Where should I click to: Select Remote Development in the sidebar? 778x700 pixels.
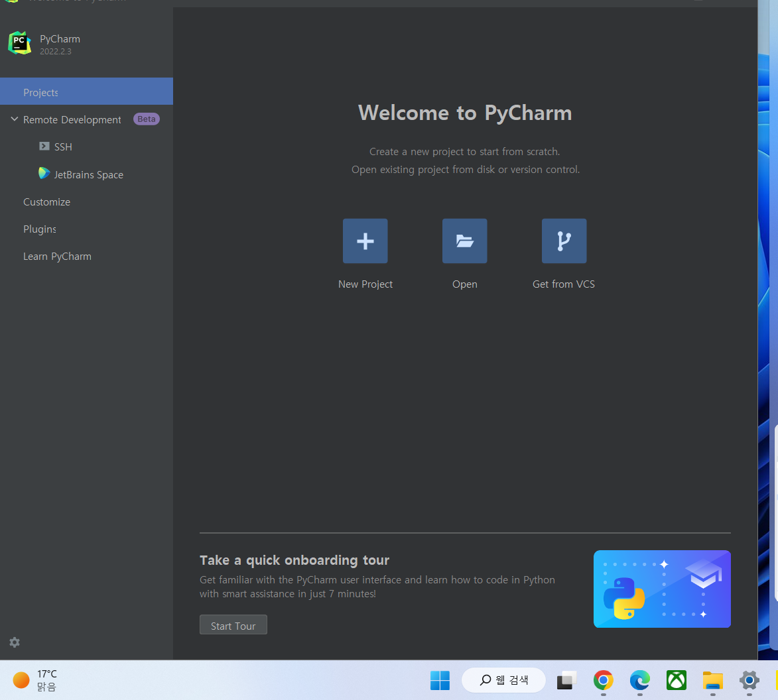click(72, 119)
